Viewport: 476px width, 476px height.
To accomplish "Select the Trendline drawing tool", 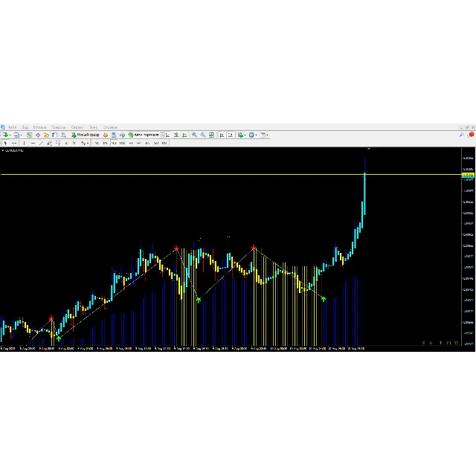I will tap(41, 143).
